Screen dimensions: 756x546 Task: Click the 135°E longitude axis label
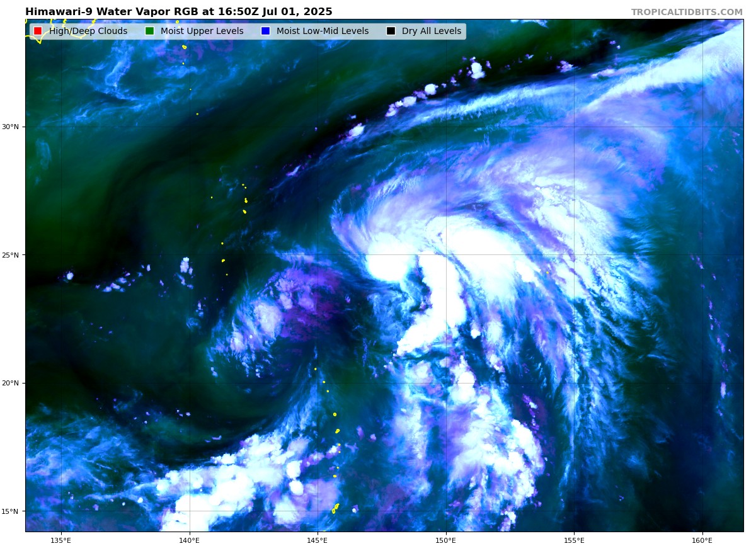pos(61,540)
